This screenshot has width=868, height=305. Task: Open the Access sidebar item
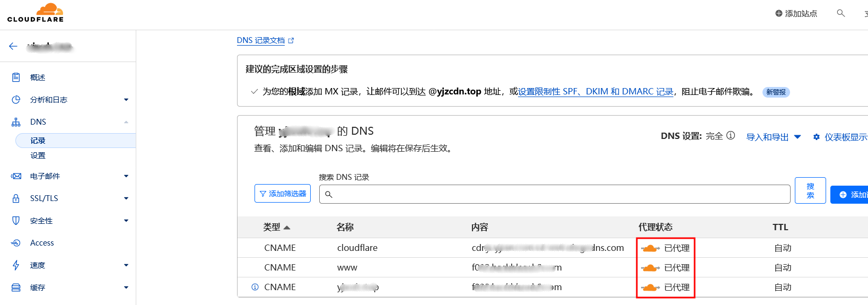tap(42, 243)
